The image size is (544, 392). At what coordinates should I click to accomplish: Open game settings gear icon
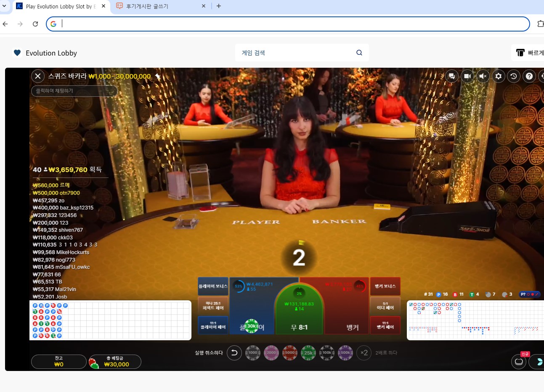(499, 76)
